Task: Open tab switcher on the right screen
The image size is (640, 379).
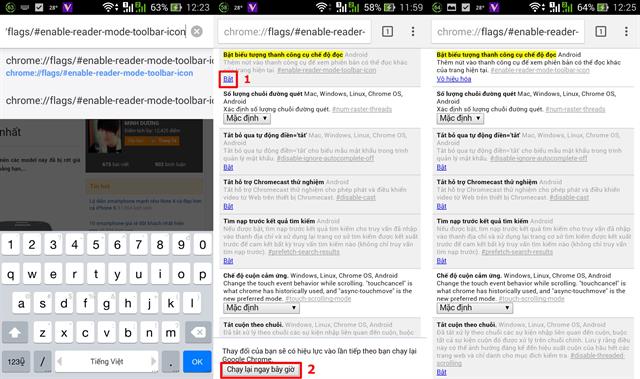Action: (601, 31)
